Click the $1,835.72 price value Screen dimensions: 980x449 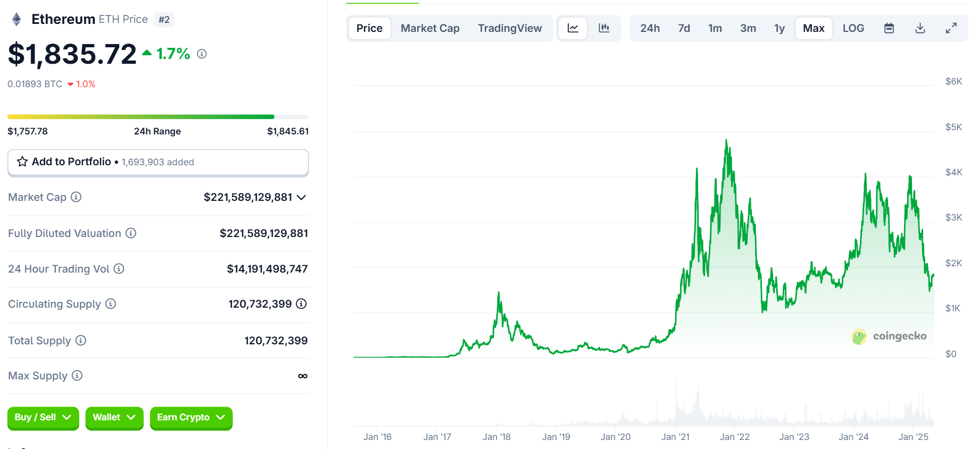72,54
